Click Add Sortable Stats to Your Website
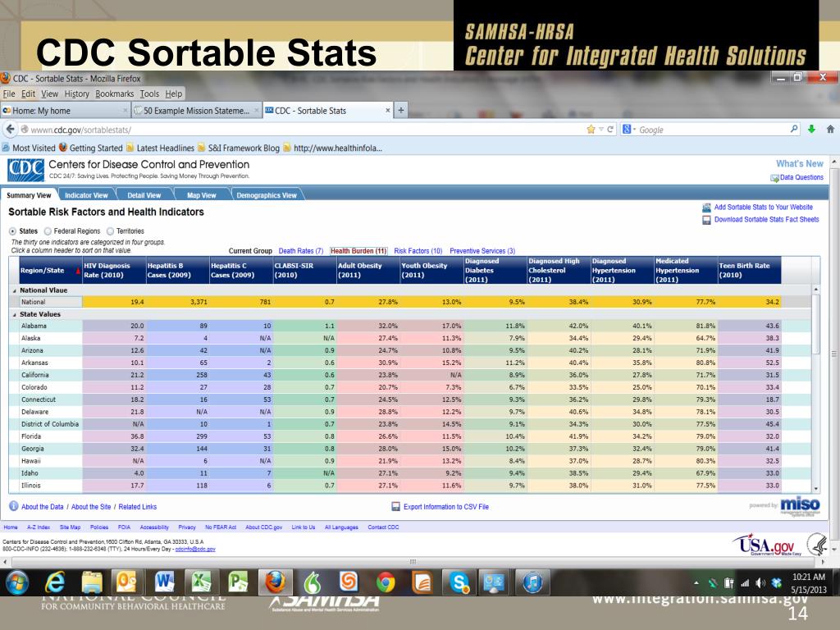 pyautogui.click(x=763, y=207)
